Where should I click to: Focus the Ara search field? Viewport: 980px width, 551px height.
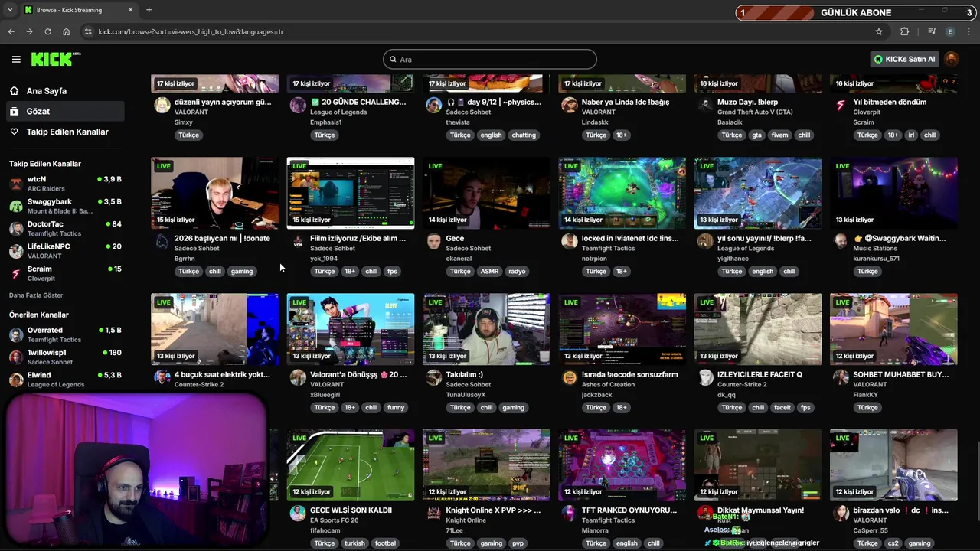pos(490,59)
